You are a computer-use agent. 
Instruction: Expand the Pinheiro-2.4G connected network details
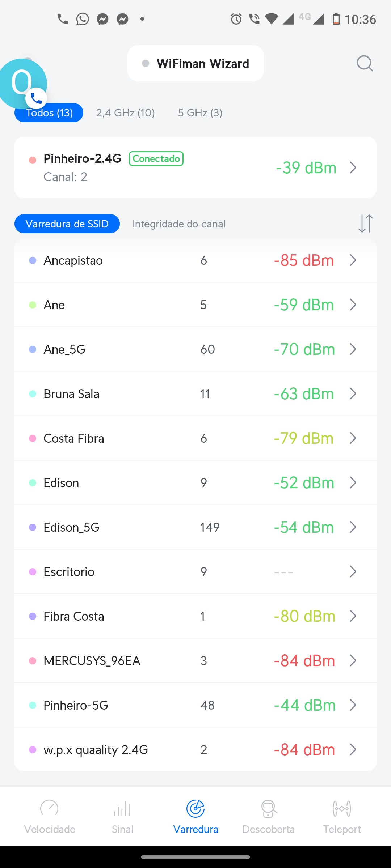coord(353,167)
